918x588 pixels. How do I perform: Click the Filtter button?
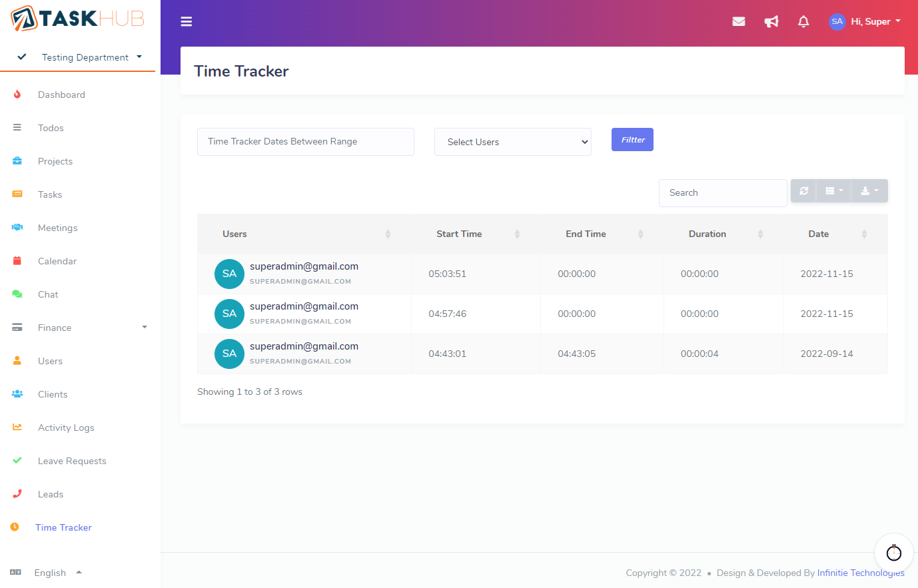tap(632, 140)
